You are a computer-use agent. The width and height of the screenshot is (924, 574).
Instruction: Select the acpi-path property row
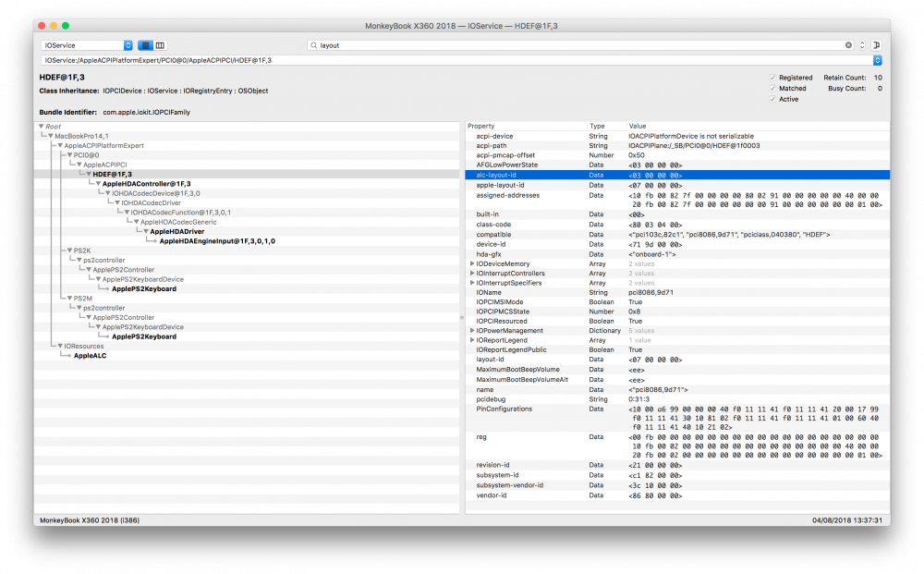pyautogui.click(x=677, y=145)
